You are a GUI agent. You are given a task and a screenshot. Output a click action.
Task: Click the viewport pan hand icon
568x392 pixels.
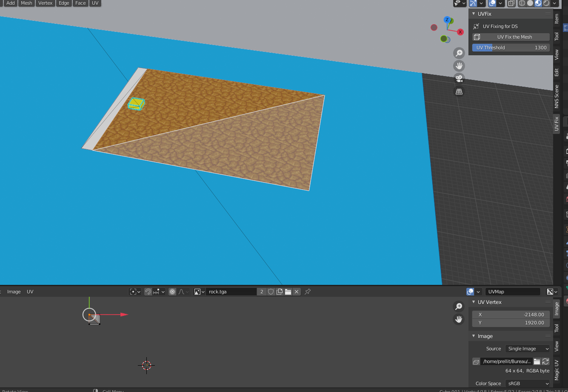point(459,66)
